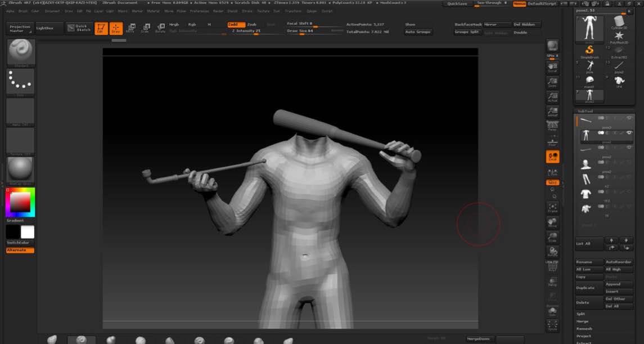Open the Preferences menu
Image resolution: width=644 pixels, height=344 pixels.
pyautogui.click(x=199, y=11)
